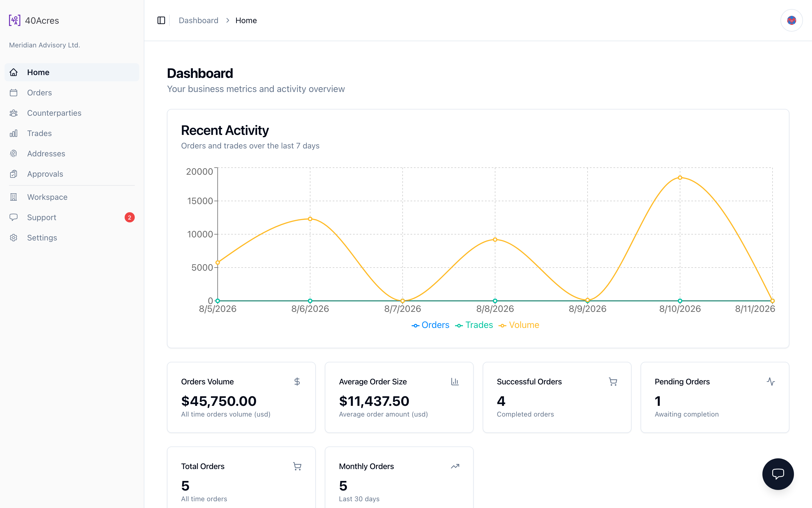
Task: Open the Workspace menu item
Action: (x=72, y=197)
